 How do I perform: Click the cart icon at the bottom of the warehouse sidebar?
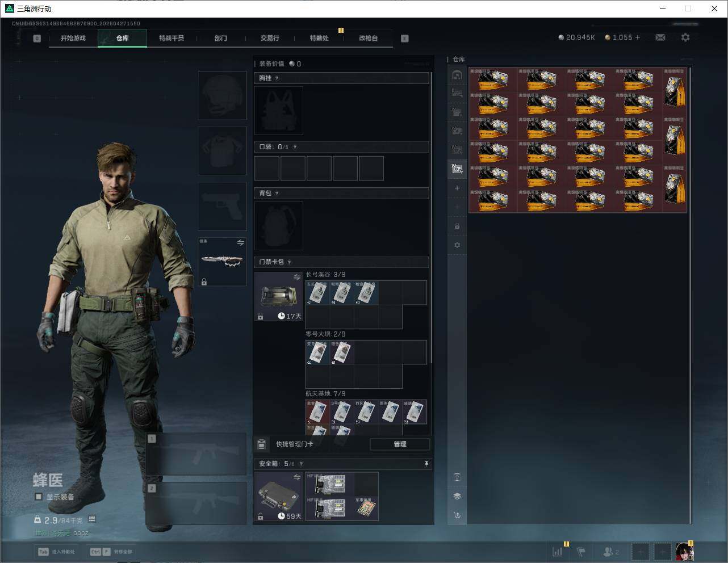(x=457, y=515)
